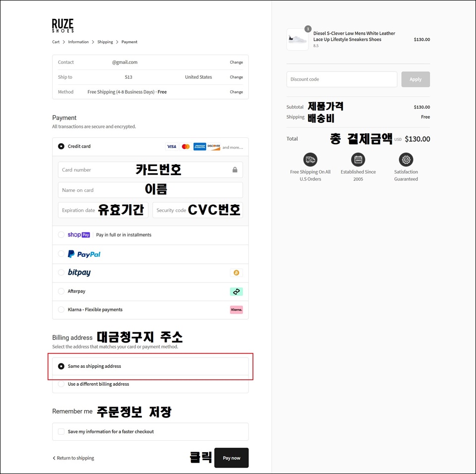This screenshot has height=474, width=476.
Task: Choose Use a different billing address
Action: tap(61, 384)
